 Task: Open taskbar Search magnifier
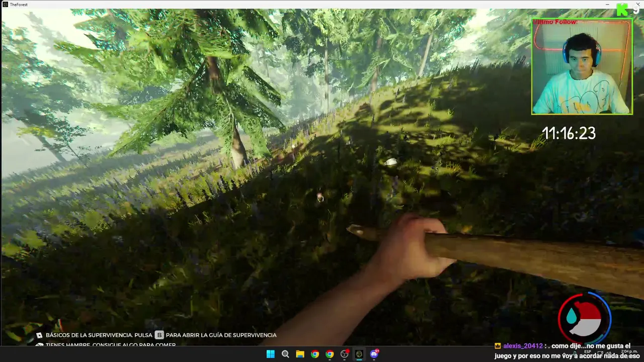point(285,354)
